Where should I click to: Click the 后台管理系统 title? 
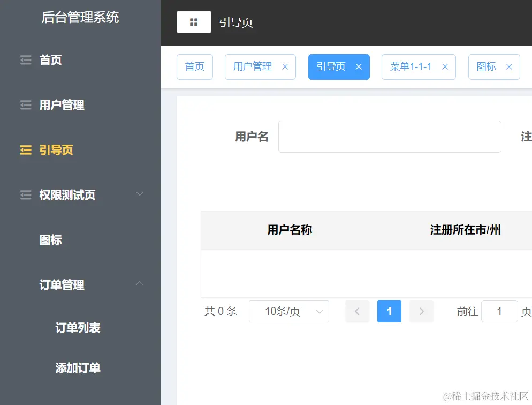click(x=80, y=17)
